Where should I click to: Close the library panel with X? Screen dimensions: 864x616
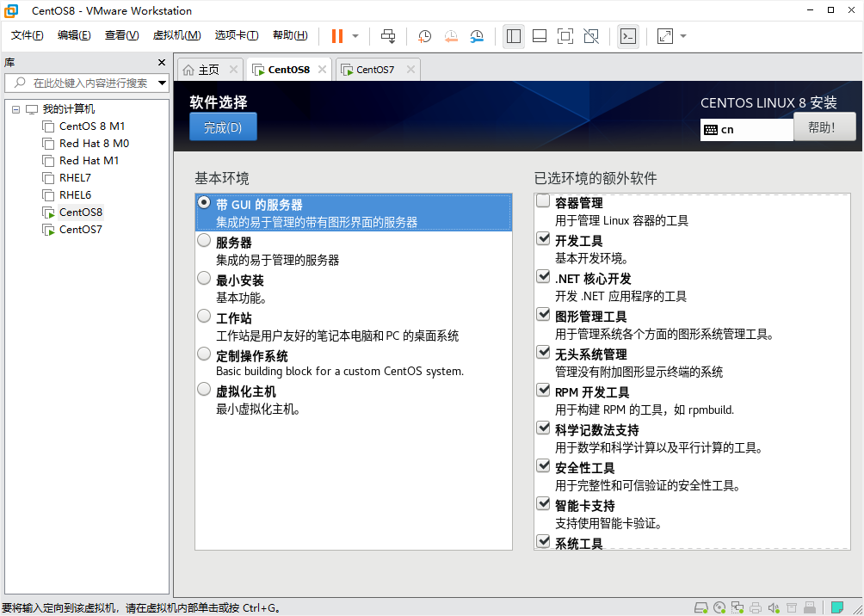click(162, 62)
